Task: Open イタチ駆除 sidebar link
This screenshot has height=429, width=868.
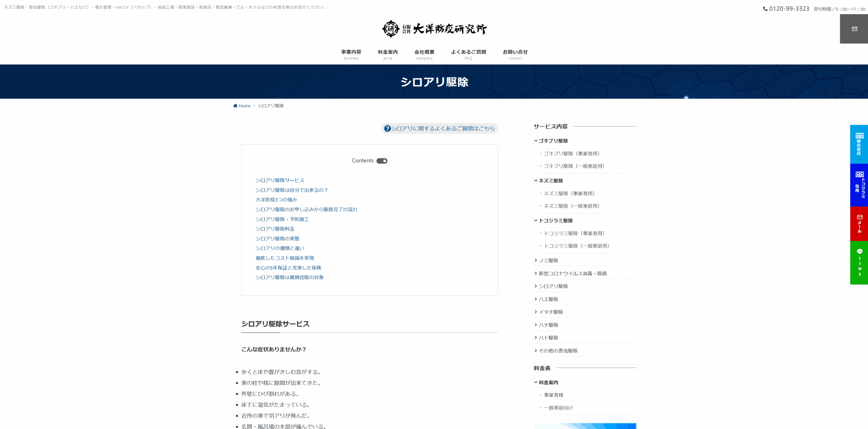Action: 551,312
